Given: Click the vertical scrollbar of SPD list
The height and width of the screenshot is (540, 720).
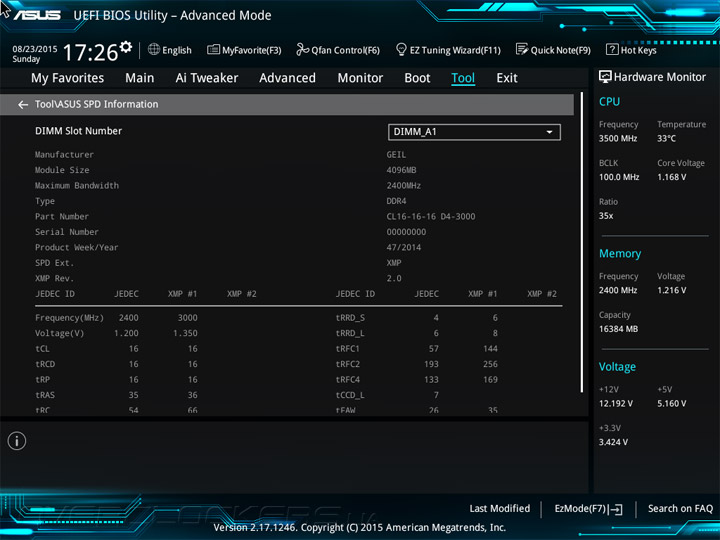Looking at the screenshot, I should pyautogui.click(x=582, y=242).
